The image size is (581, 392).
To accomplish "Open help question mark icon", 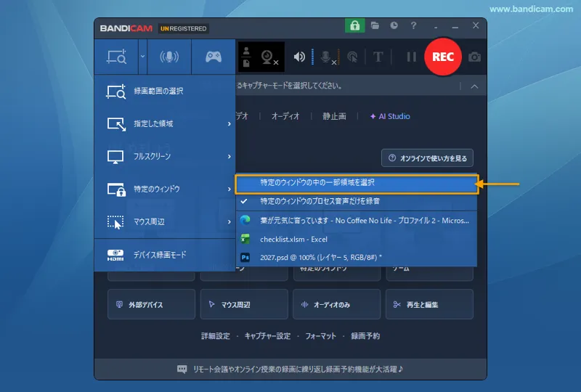I will (x=413, y=25).
